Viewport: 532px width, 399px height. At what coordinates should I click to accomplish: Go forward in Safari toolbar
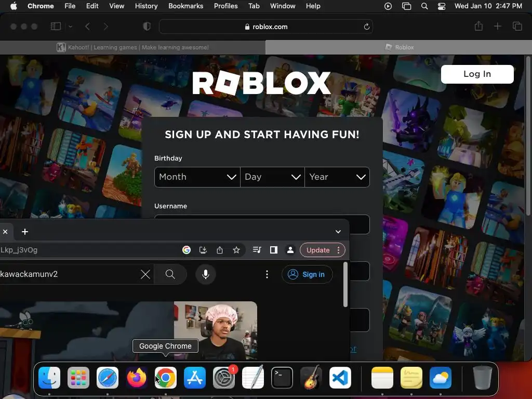coord(106,26)
